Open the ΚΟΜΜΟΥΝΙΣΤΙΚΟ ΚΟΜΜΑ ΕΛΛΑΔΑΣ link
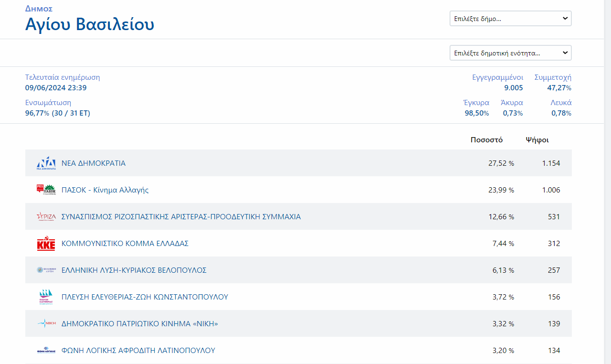The width and height of the screenshot is (611, 364). pyautogui.click(x=125, y=244)
